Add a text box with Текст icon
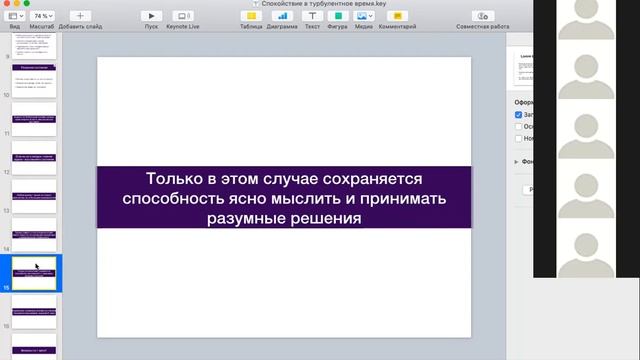 pos(312,16)
